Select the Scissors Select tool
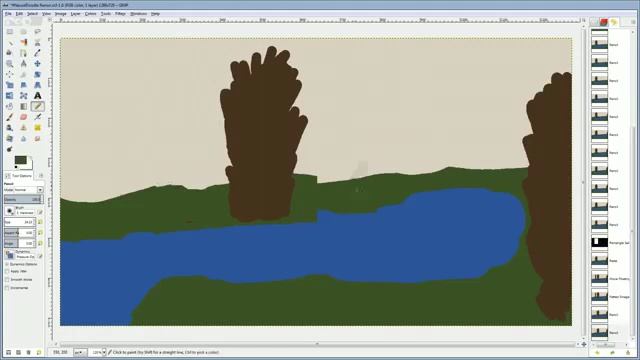 [37, 42]
